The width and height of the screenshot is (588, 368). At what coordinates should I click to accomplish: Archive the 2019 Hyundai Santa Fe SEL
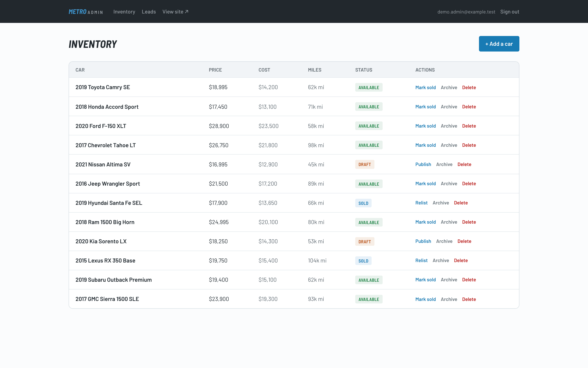441,203
